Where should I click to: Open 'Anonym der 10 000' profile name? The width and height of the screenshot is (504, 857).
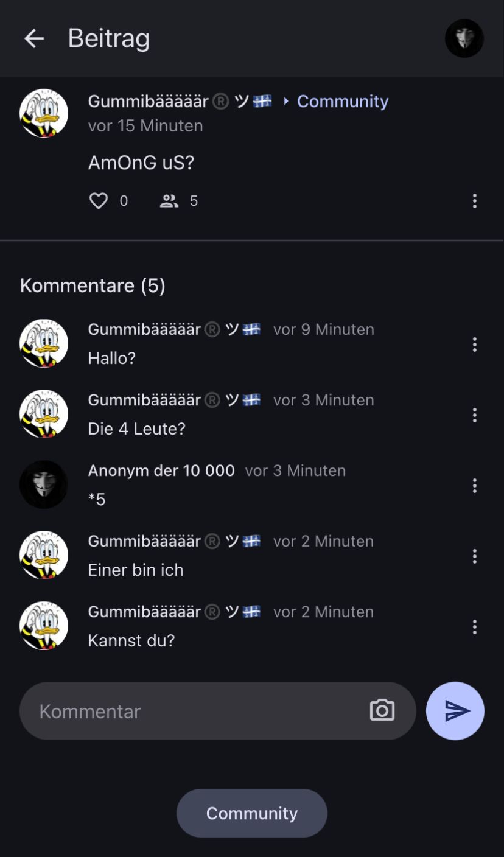(x=161, y=470)
